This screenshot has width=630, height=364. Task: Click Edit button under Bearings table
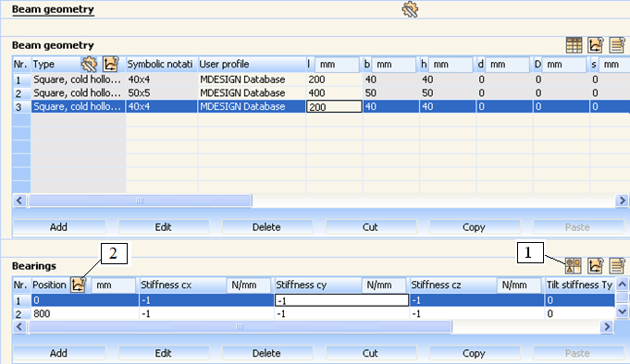164,353
